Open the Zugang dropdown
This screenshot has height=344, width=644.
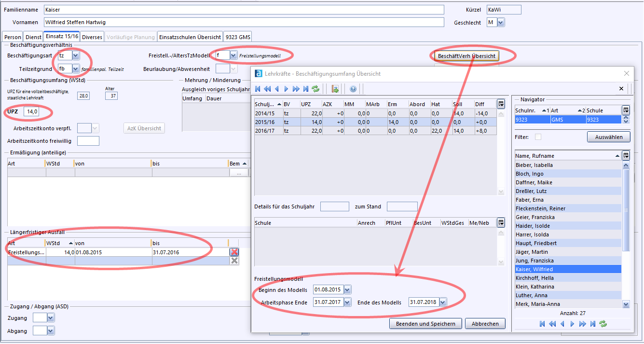click(51, 317)
